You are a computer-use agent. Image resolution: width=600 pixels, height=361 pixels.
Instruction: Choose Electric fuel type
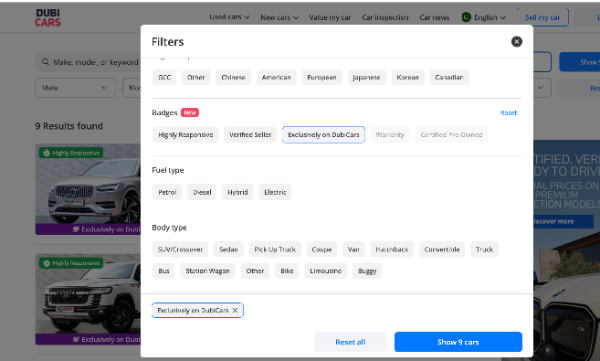[275, 192]
